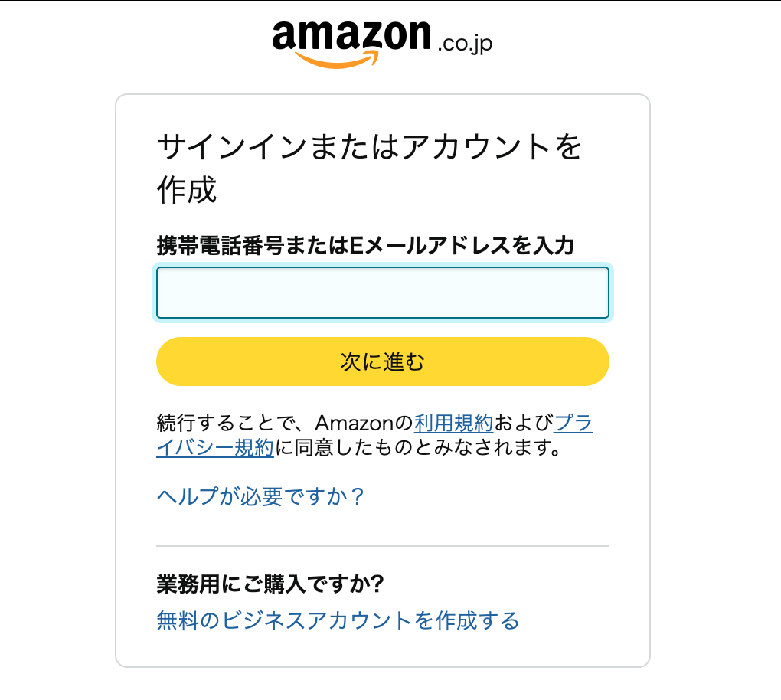This screenshot has width=781, height=700.
Task: Click the word Amazonの in the agreement sentence
Action: pos(364,423)
